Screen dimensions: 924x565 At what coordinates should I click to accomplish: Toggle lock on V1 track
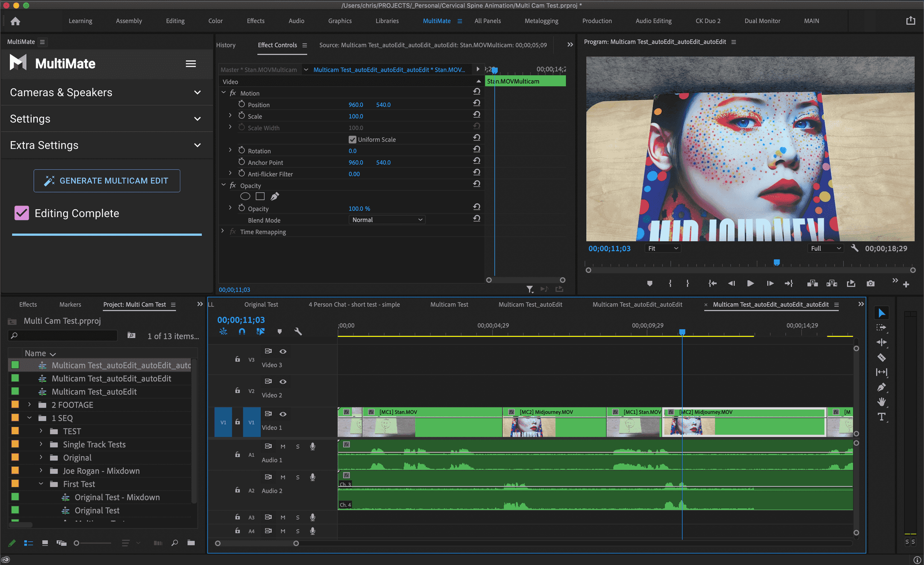coord(237,422)
